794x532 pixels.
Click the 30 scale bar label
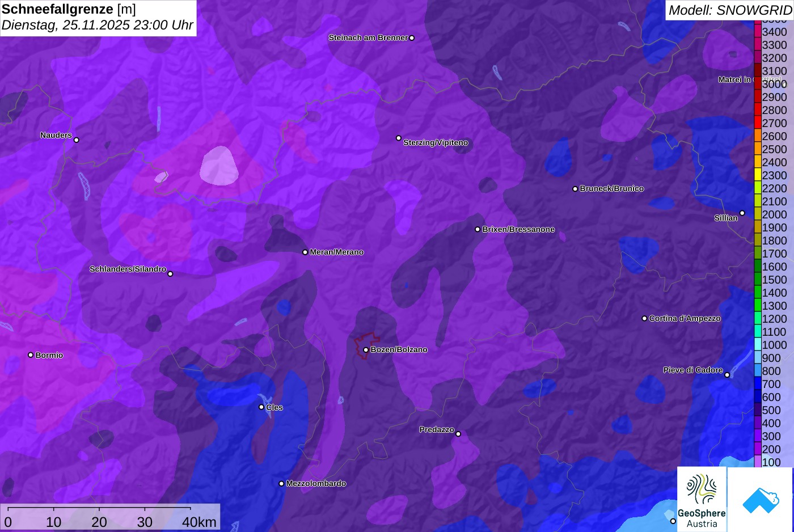point(145,522)
